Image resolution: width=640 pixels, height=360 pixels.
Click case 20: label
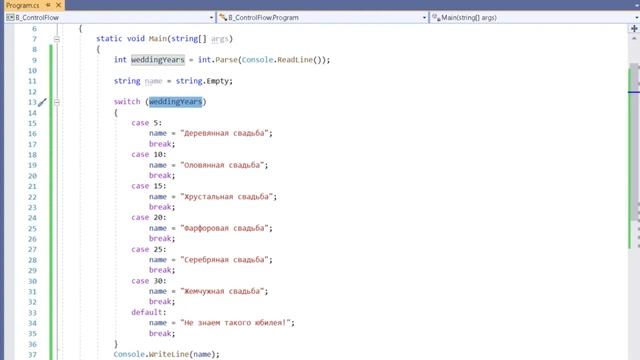[x=149, y=218]
